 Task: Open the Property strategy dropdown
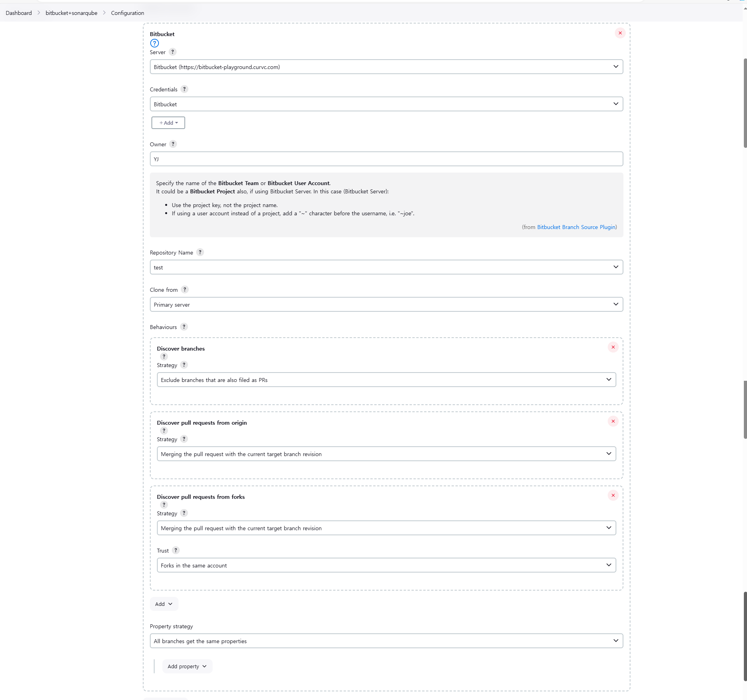pos(386,641)
